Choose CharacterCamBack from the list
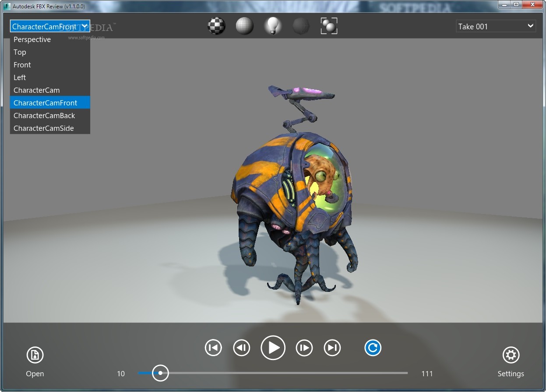This screenshot has height=392, width=546. (x=50, y=115)
